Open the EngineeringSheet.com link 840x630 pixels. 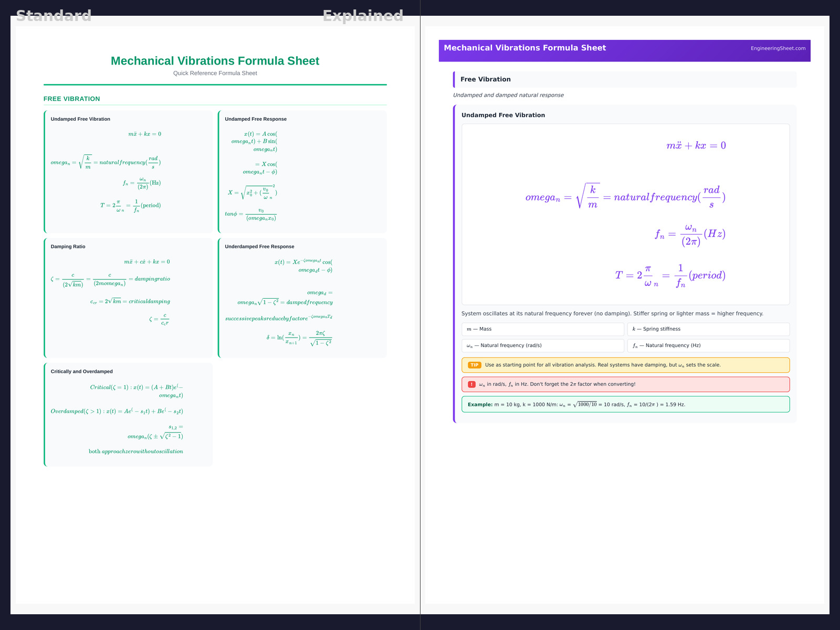coord(778,48)
